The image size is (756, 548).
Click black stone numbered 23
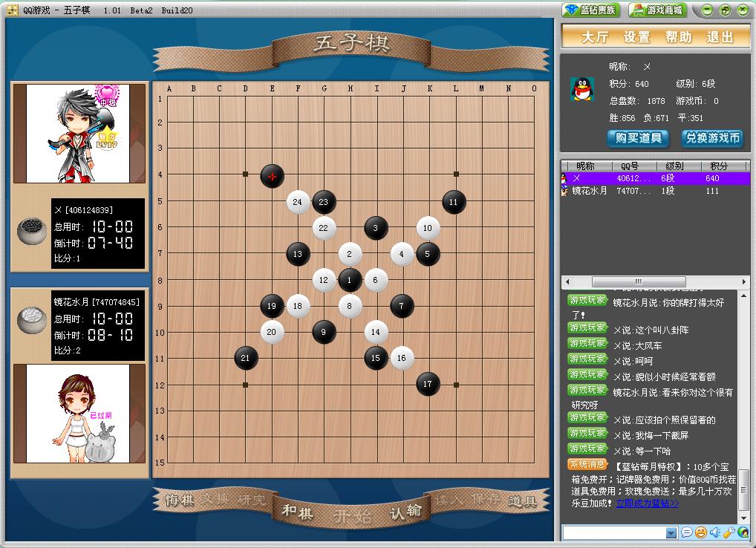click(324, 202)
